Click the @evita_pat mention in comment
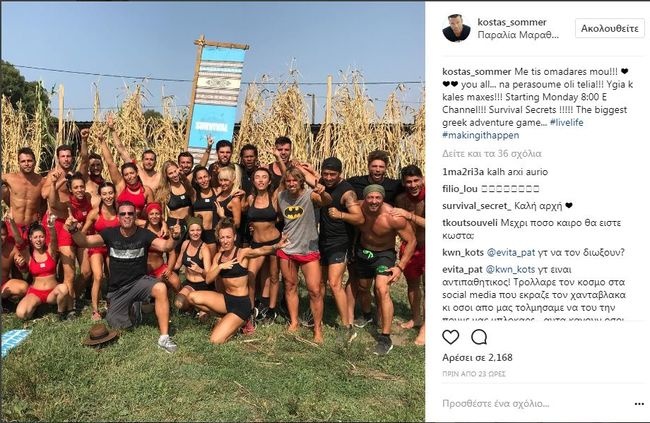This screenshot has width=650, height=423. coord(510,253)
